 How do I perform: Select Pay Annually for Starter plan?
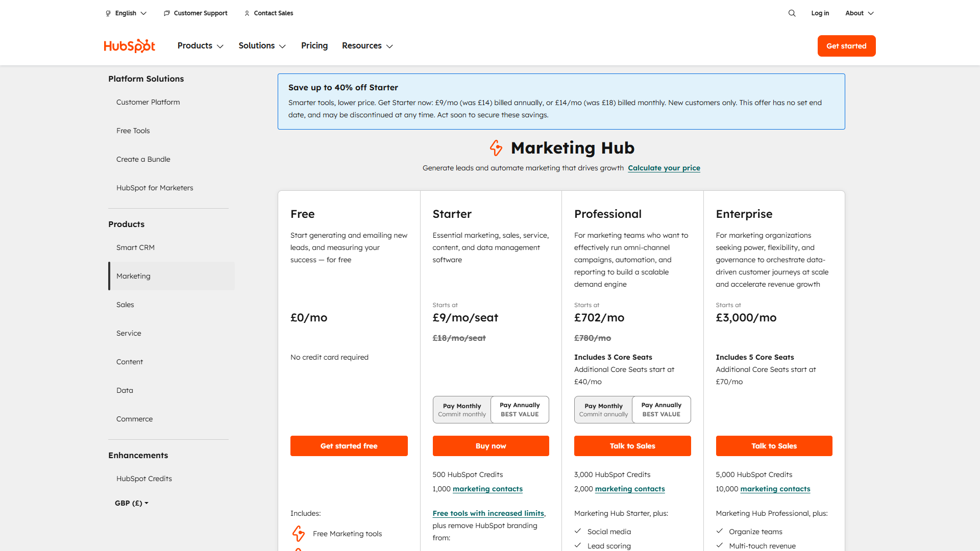pos(520,410)
